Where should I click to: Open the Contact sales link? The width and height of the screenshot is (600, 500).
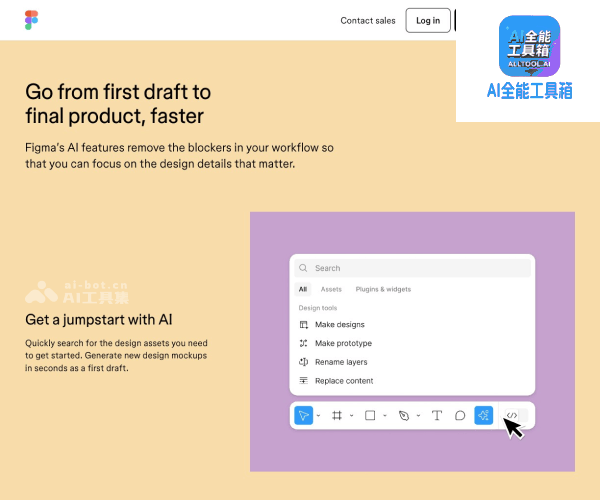(x=368, y=21)
